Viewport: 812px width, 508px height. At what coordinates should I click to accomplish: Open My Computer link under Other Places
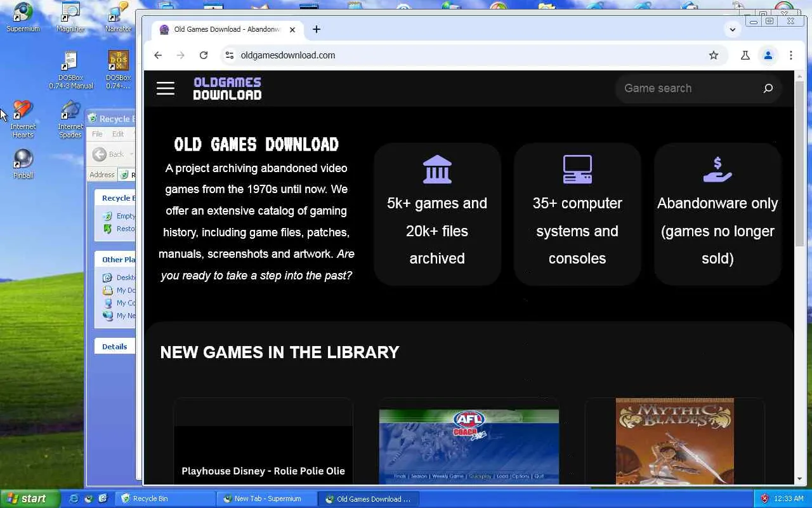pyautogui.click(x=120, y=303)
